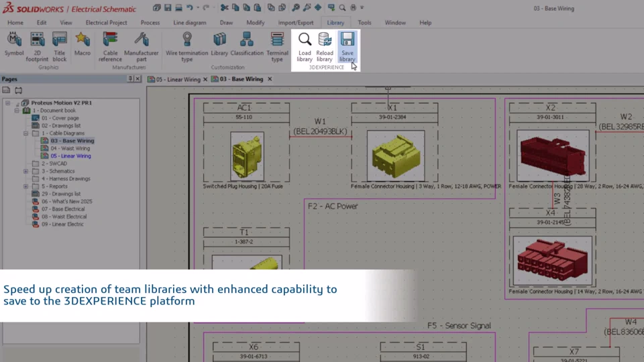
Task: Close the 05 - Linear Wiring tab
Action: 205,79
